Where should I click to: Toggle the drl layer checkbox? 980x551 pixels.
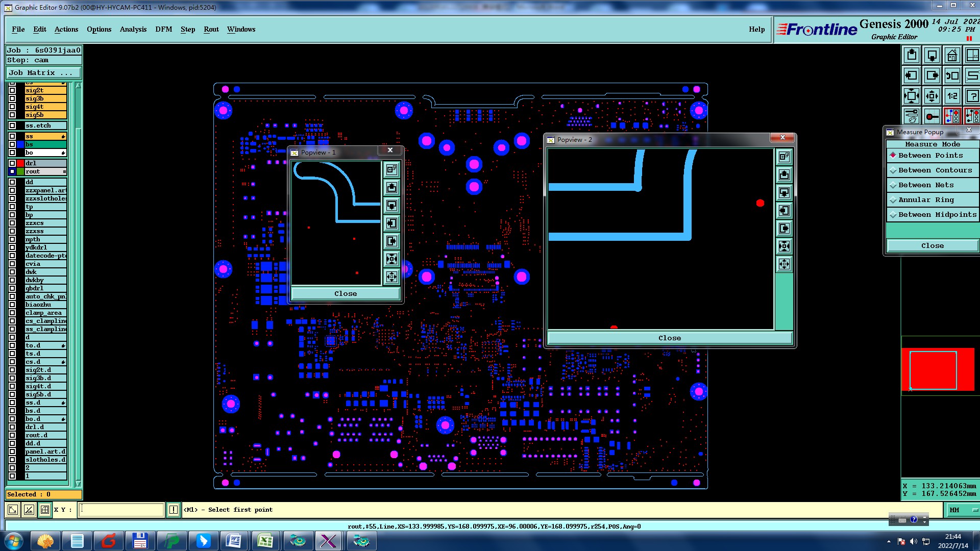[12, 163]
